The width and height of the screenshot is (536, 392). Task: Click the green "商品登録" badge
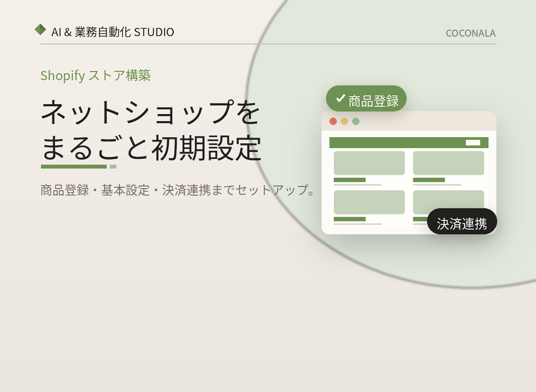366,98
